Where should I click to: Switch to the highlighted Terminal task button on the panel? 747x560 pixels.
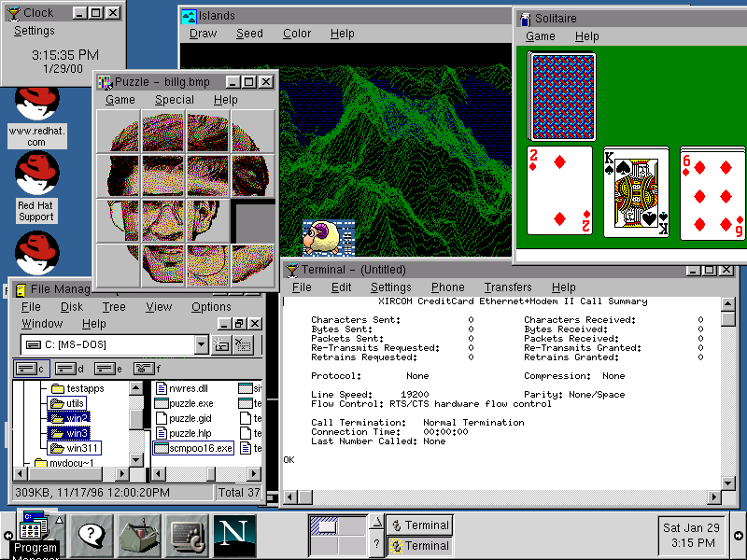pos(419,546)
